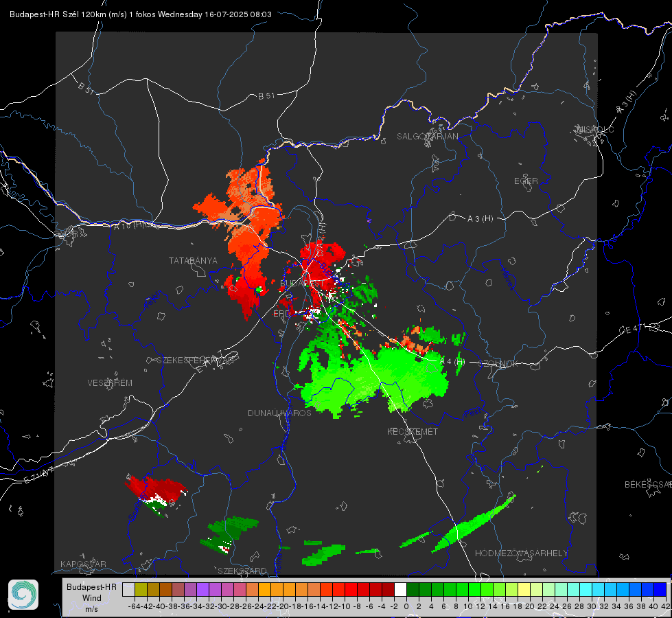Click the blue "Pest" county label
This screenshot has height=618, width=672.
pos(474,413)
